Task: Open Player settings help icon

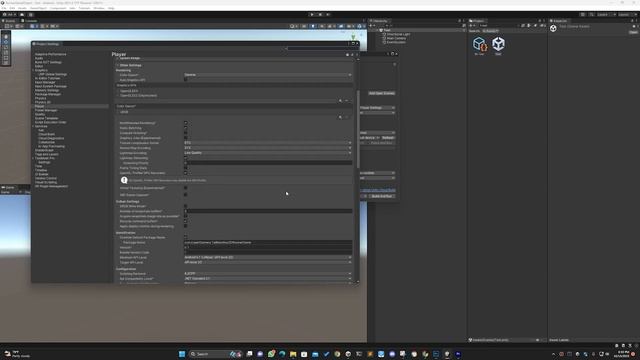Action: click(347, 54)
